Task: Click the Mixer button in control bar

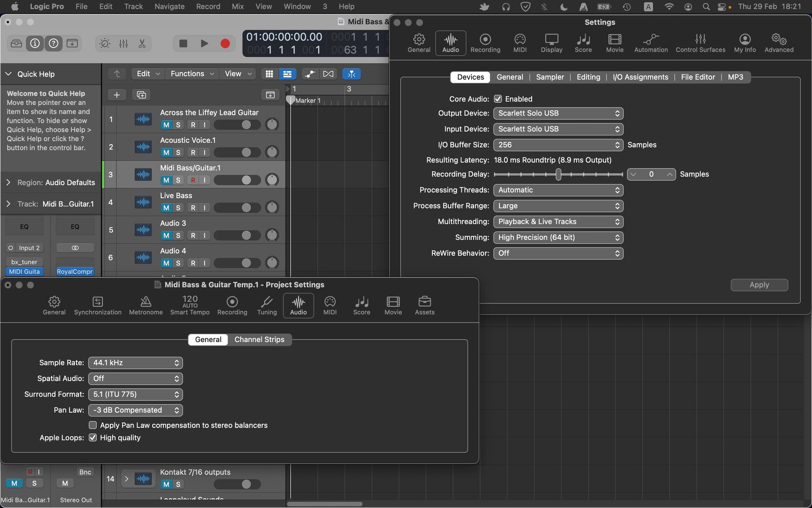Action: click(x=123, y=44)
